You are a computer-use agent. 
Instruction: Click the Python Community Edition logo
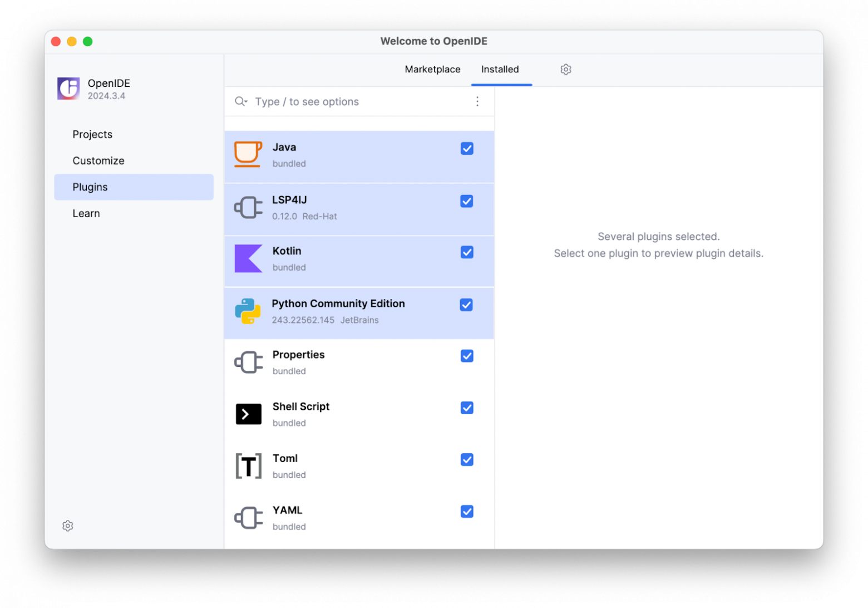(248, 311)
